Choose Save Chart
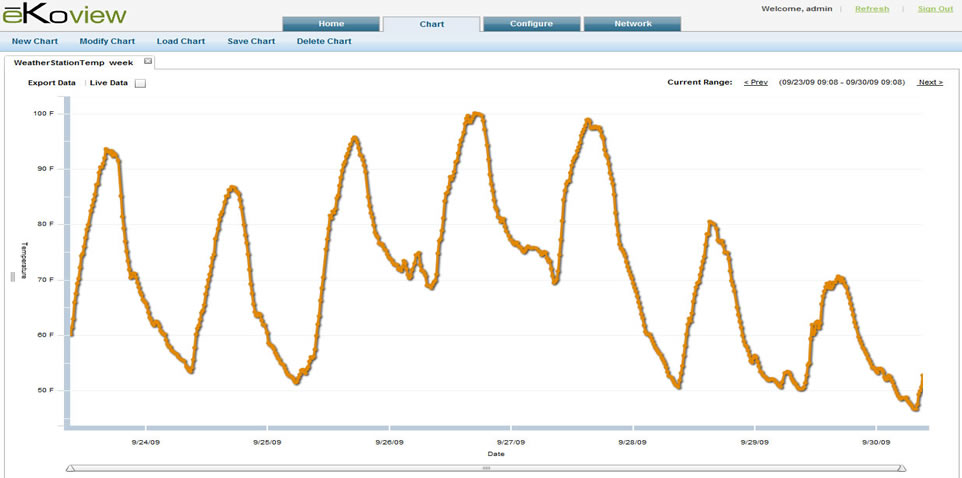The width and height of the screenshot is (962, 478). point(251,42)
